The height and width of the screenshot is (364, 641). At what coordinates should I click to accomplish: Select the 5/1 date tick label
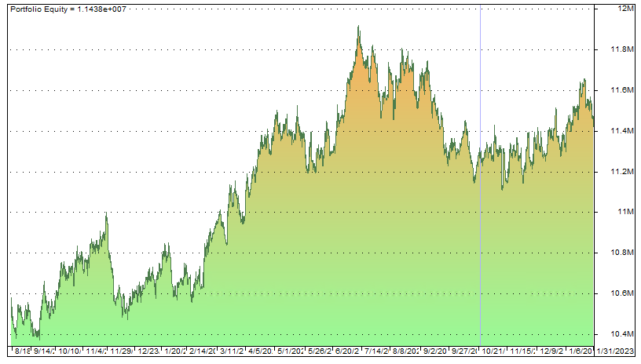pos(291,351)
